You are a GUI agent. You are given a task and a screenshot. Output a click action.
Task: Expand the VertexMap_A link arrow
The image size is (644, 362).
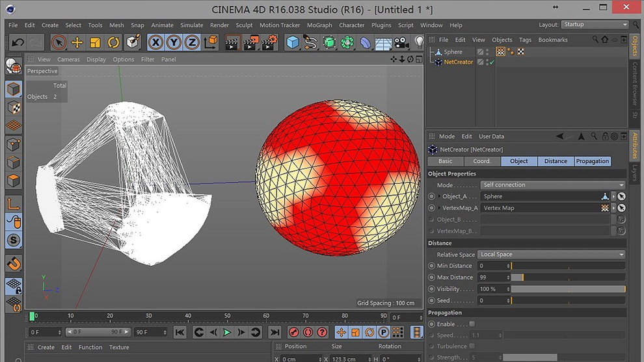point(439,208)
